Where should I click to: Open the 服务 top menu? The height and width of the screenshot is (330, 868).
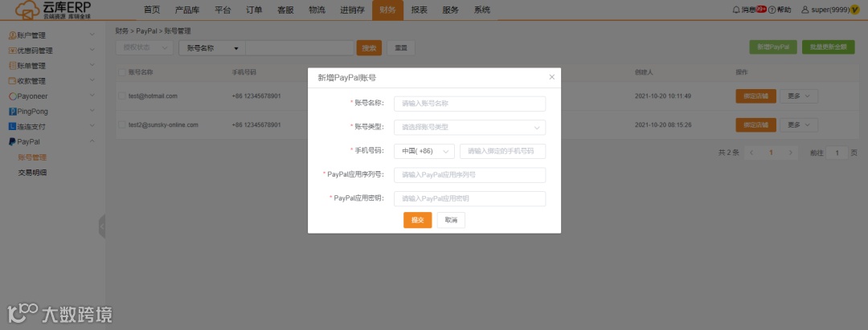pos(451,10)
